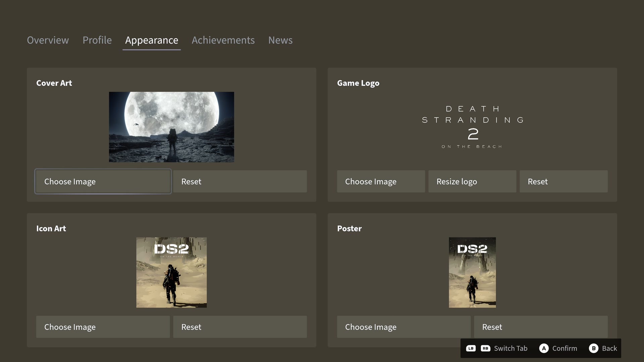The height and width of the screenshot is (362, 644).
Task: Click the Game Logo heading
Action: click(358, 83)
